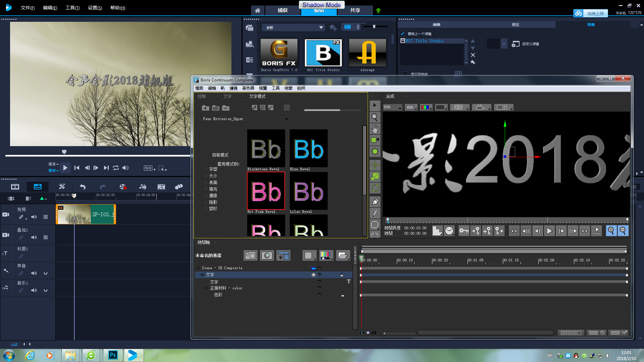The width and height of the screenshot is (644, 362).
Task: Switch to VideoStudio timeline view
Action: (38, 187)
